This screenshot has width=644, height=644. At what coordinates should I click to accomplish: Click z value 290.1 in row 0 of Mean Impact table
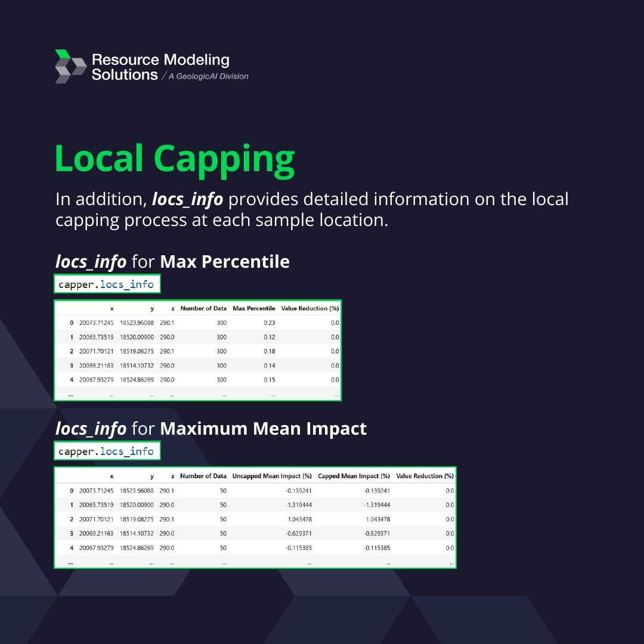pyautogui.click(x=167, y=491)
